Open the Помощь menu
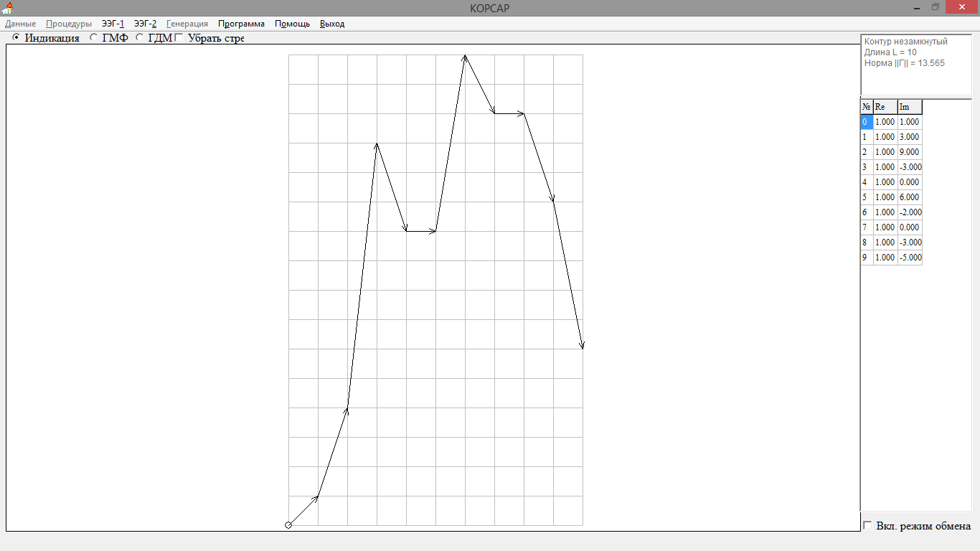The width and height of the screenshot is (980, 551). coord(292,24)
